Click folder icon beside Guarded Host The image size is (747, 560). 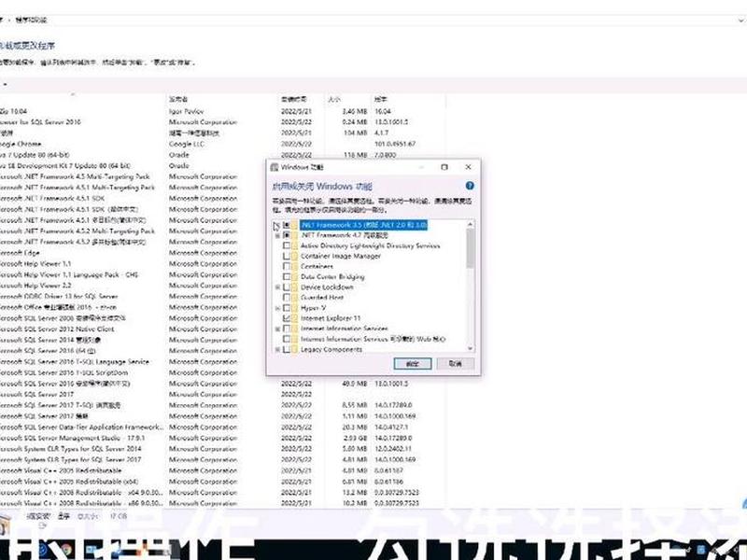(295, 298)
